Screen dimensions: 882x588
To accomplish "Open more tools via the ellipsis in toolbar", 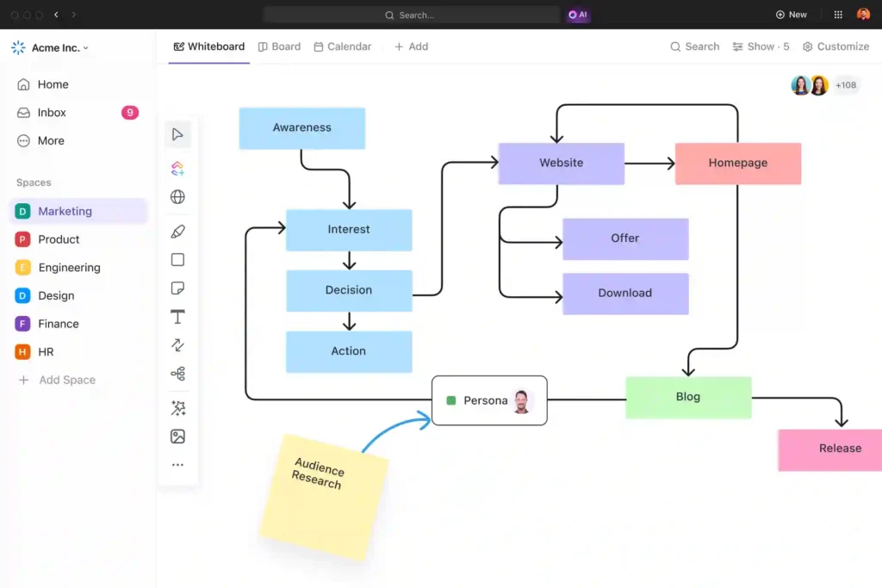I will [x=177, y=464].
